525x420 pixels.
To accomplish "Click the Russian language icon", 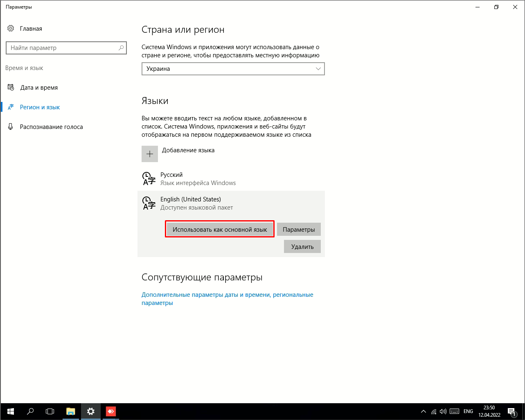I will click(x=149, y=178).
